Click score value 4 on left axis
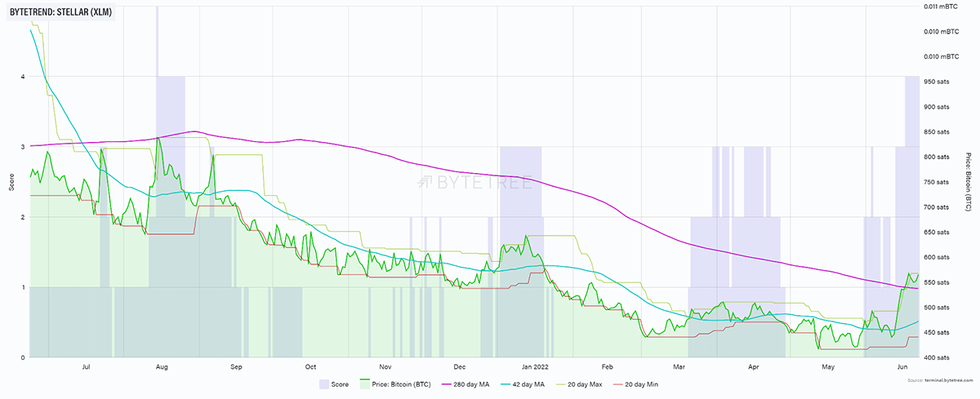Viewport: 980px width, 399px height. point(23,77)
